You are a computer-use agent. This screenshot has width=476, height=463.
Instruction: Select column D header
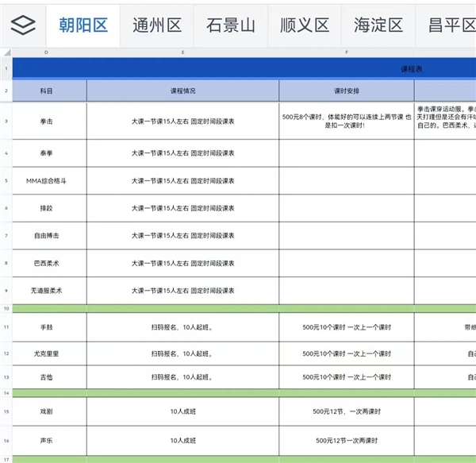click(46, 52)
